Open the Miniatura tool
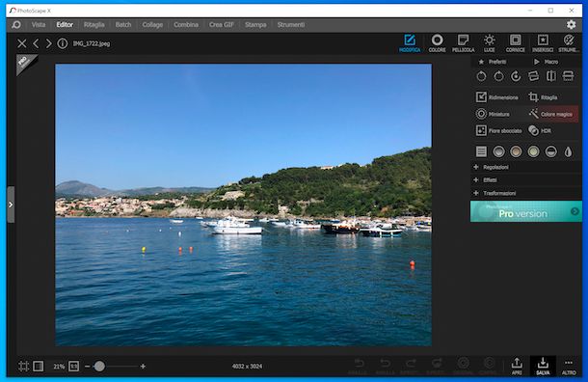Viewport: 588px width, 382px height. pos(493,114)
